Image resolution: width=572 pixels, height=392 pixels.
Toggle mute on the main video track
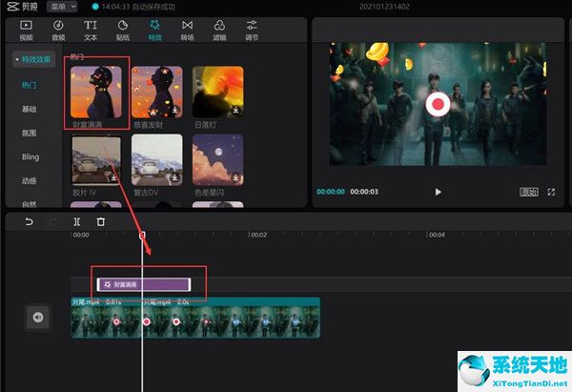(38, 318)
